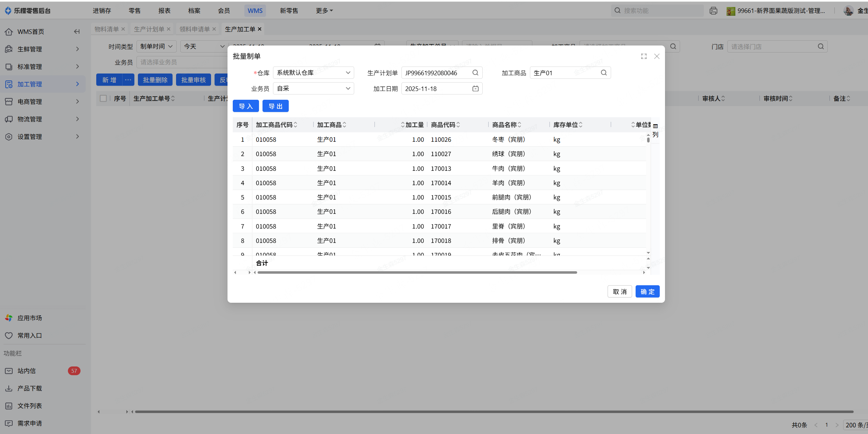
Task: Open 站内信 messages in sidebar
Action: click(27, 371)
